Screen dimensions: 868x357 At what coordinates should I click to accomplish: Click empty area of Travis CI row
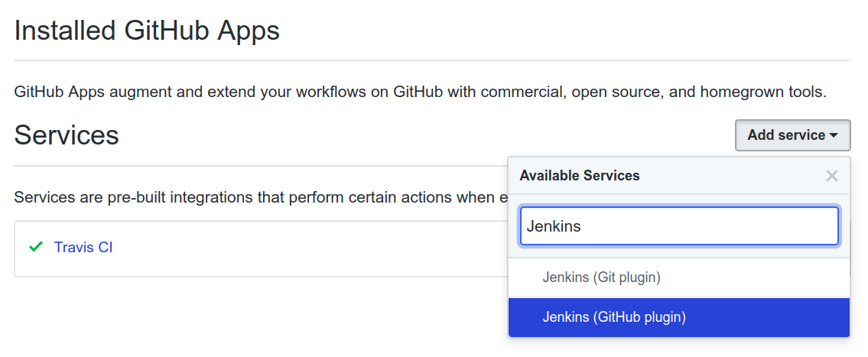pos(306,248)
